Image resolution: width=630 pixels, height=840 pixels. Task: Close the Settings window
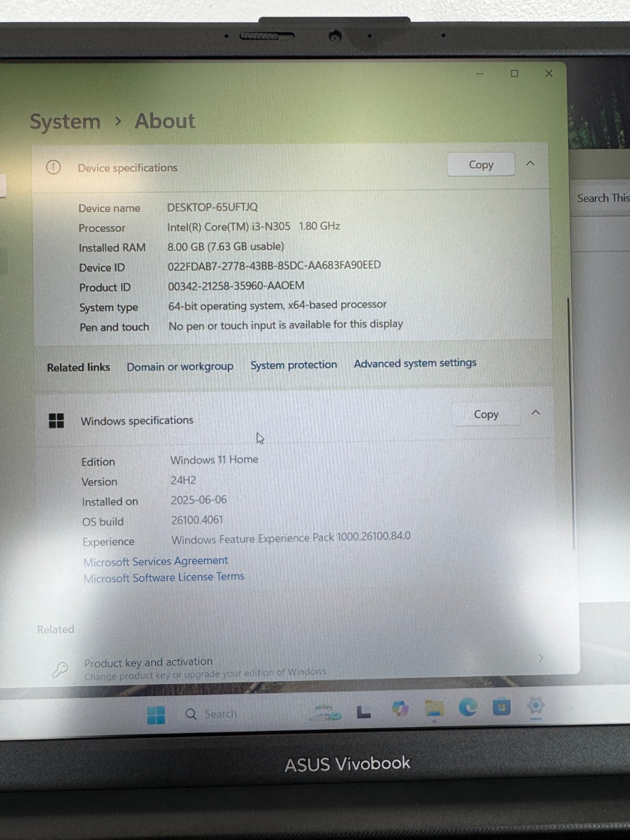click(x=549, y=73)
